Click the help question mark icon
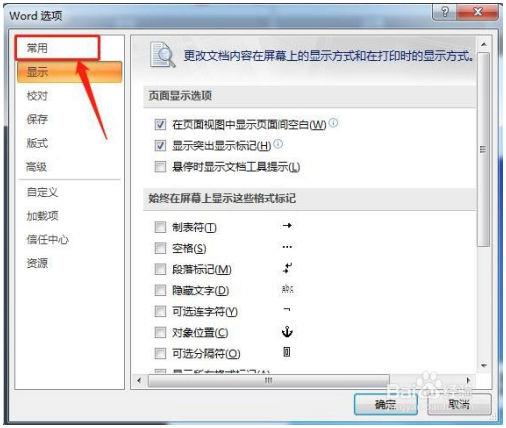 point(445,12)
